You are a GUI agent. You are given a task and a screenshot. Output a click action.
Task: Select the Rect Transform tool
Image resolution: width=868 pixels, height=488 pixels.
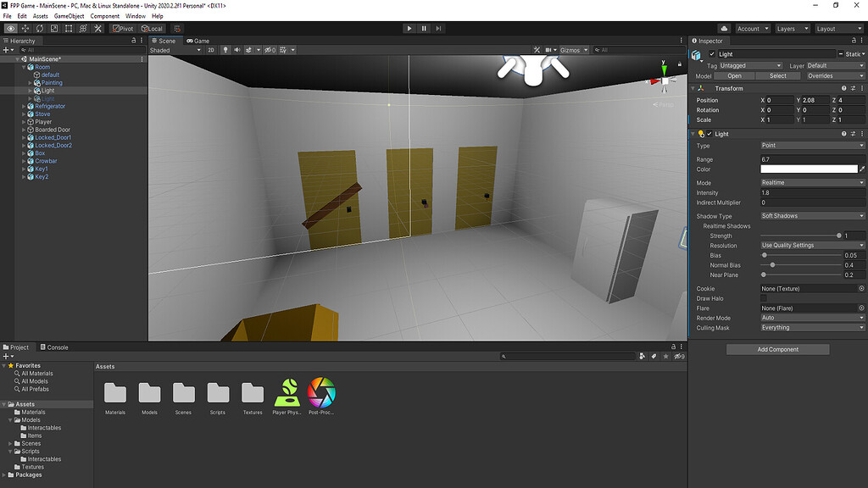coord(68,28)
